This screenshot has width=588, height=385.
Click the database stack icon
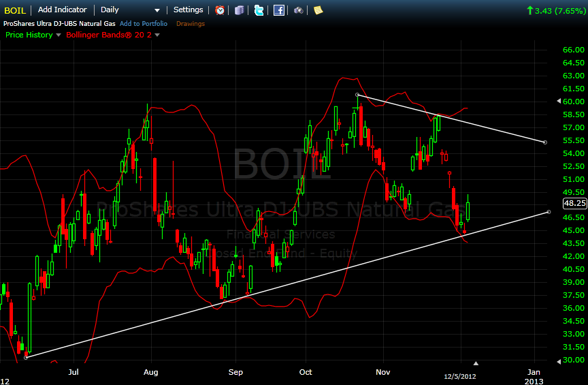[x=239, y=10]
